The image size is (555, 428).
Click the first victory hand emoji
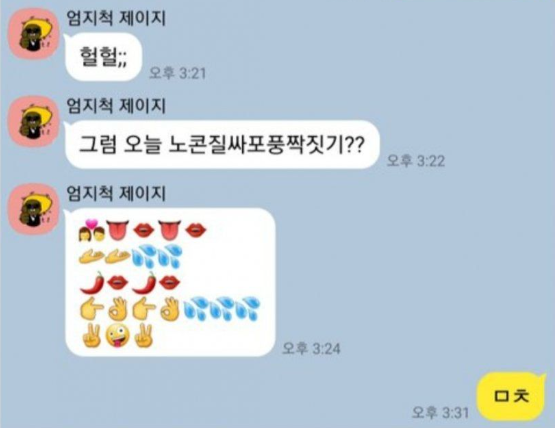pyautogui.click(x=92, y=335)
